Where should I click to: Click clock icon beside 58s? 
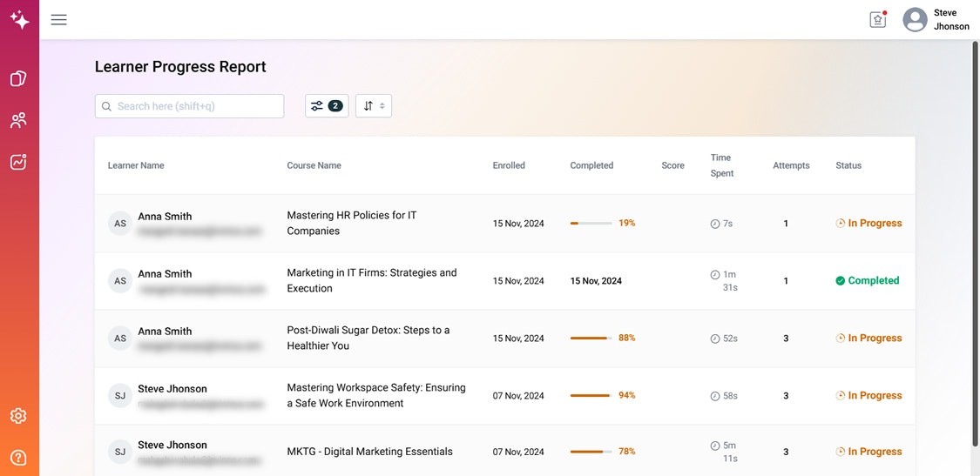point(715,396)
